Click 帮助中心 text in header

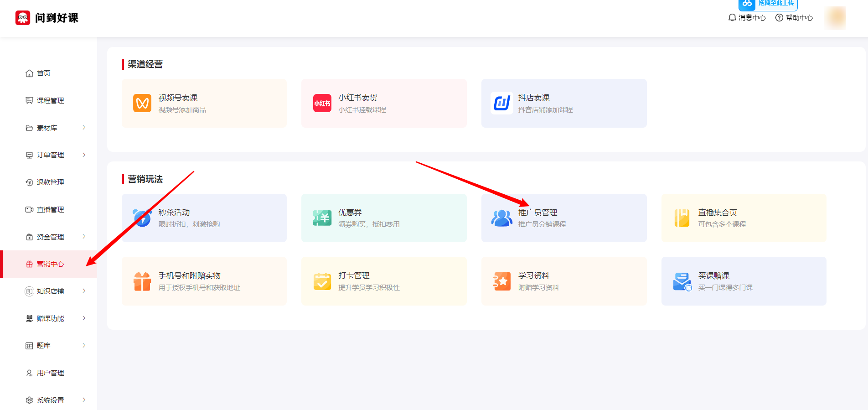tap(799, 18)
